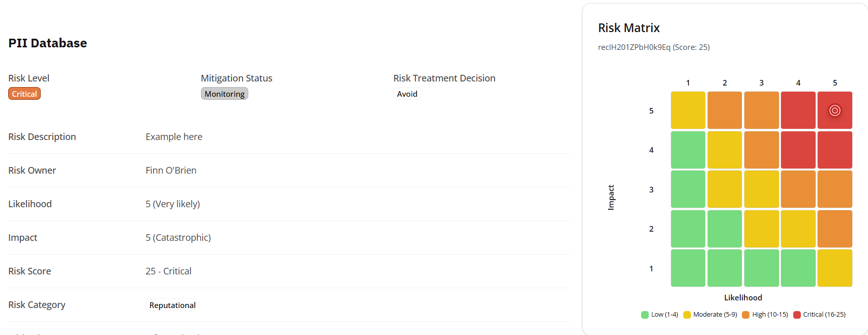
Task: Click the orange Critical risk level badge
Action: coord(24,94)
